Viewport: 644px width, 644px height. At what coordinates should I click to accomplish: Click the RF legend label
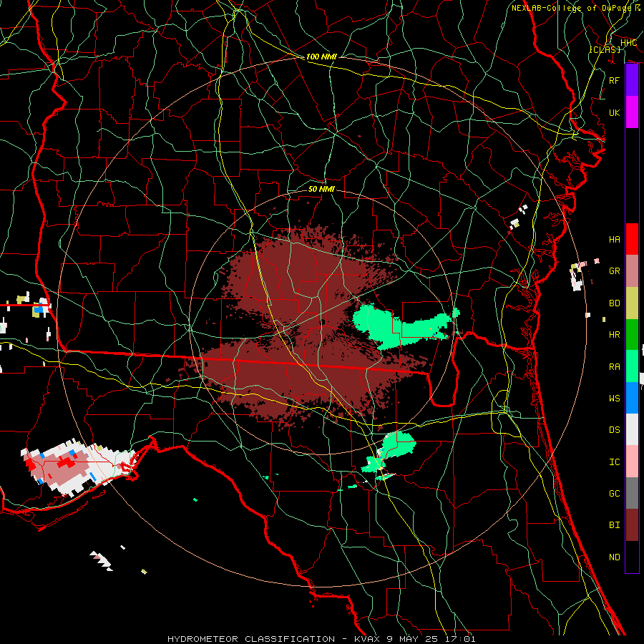tap(615, 80)
